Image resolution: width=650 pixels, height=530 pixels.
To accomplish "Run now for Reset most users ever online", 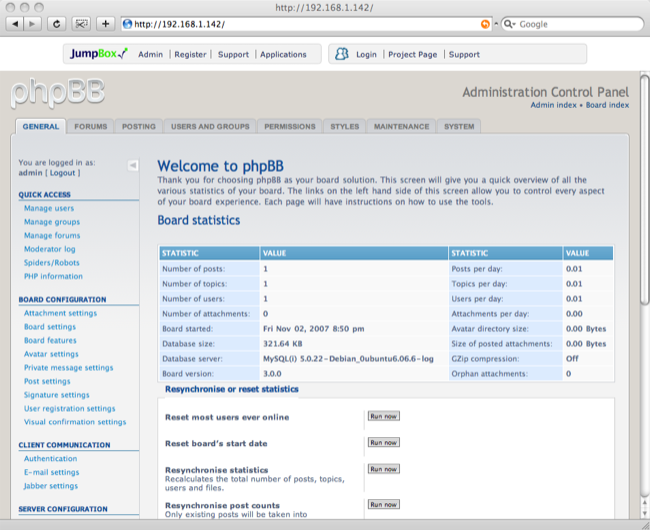I will click(384, 416).
